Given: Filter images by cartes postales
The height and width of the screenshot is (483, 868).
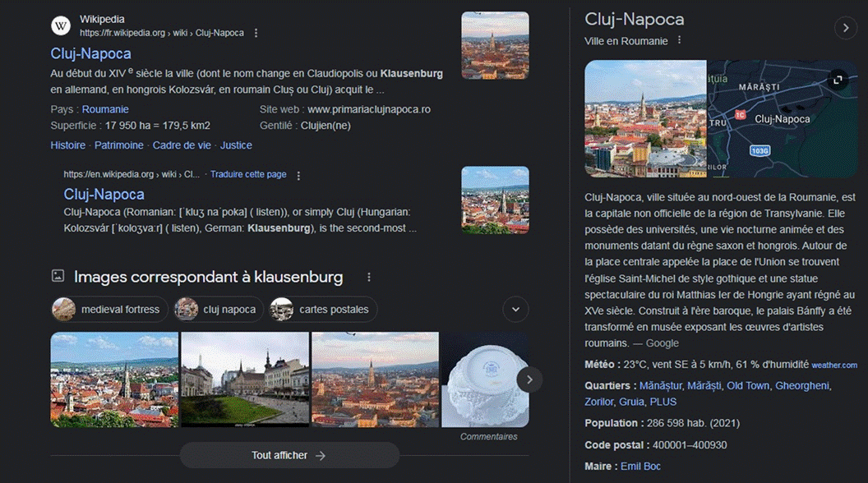Looking at the screenshot, I should click(323, 310).
